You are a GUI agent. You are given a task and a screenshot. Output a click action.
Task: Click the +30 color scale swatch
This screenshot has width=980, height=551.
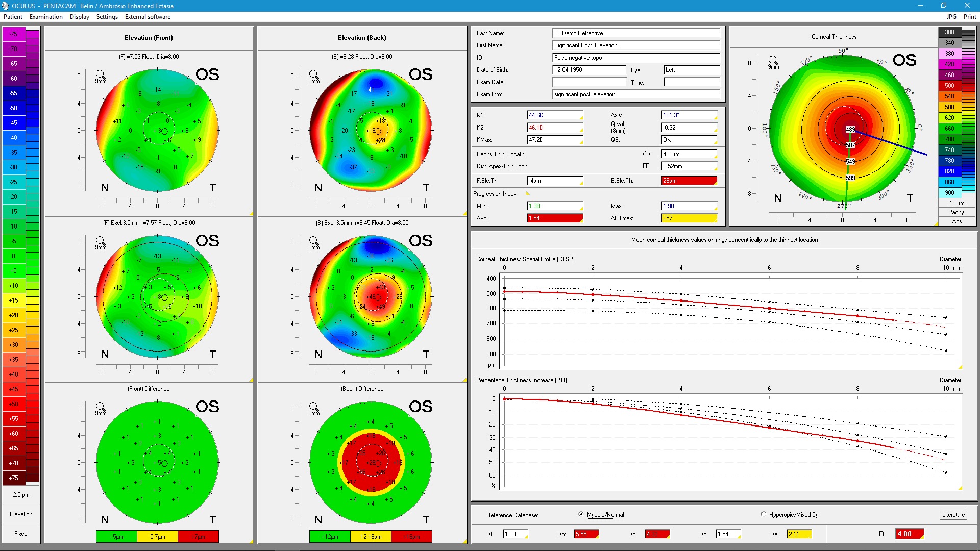coord(13,345)
